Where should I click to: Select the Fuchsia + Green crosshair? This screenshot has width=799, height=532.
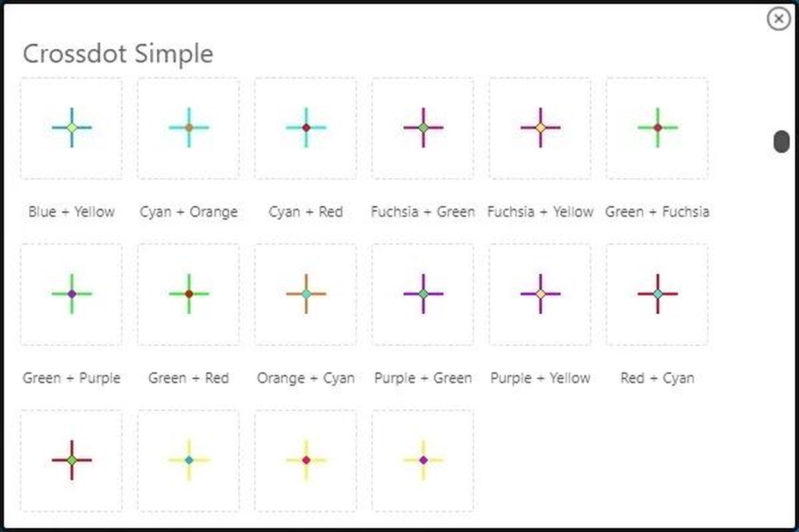(423, 128)
